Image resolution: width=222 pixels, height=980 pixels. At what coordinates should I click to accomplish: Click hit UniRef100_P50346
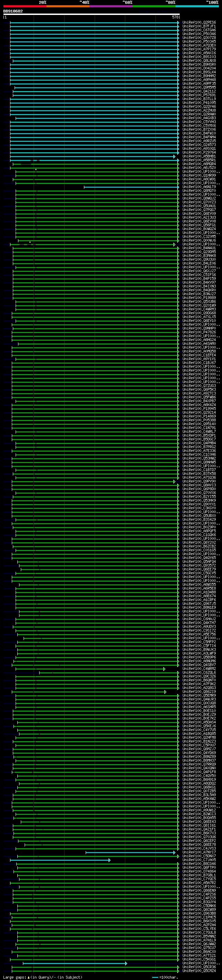pos(199,34)
